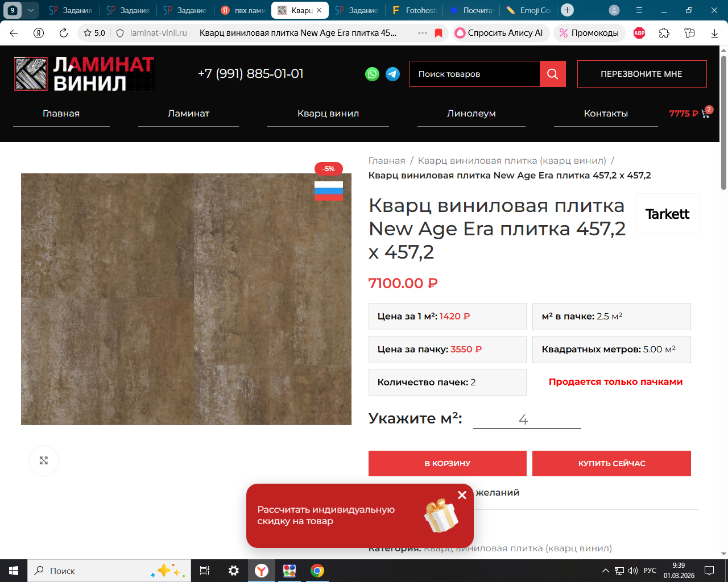Open the browser extensions puzzle icon
The width and height of the screenshot is (728, 582).
664,33
